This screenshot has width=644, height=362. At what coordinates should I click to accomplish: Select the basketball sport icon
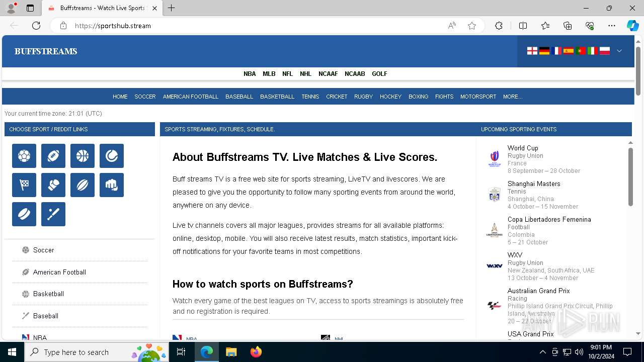point(83,156)
